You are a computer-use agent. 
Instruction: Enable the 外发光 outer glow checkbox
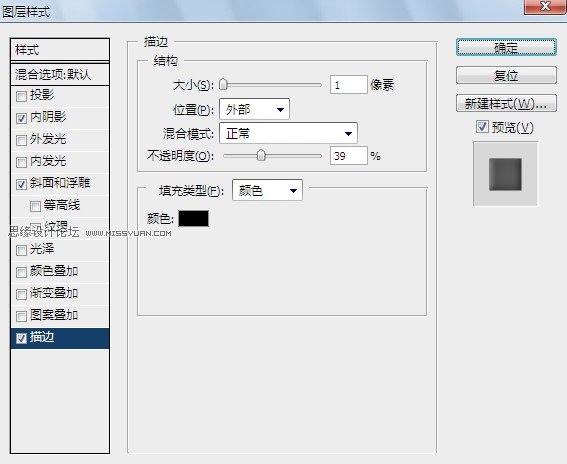point(21,140)
